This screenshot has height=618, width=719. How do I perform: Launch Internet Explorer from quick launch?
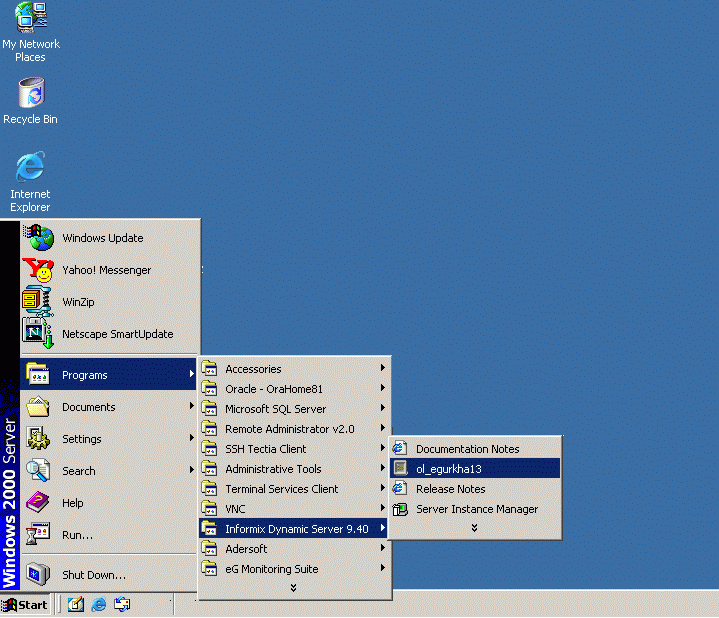[x=99, y=605]
